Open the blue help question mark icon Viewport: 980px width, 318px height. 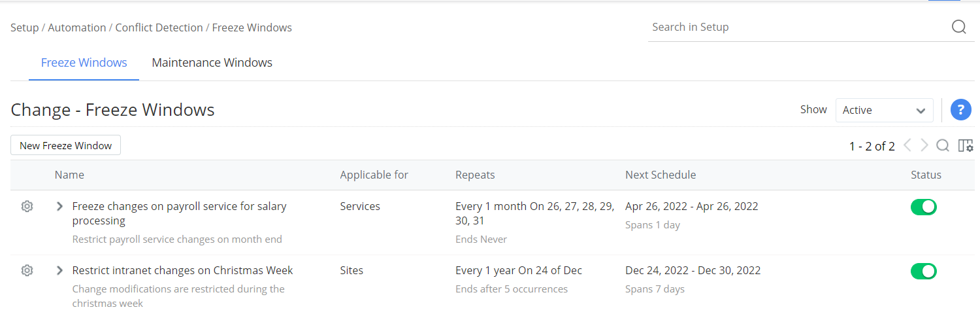960,110
